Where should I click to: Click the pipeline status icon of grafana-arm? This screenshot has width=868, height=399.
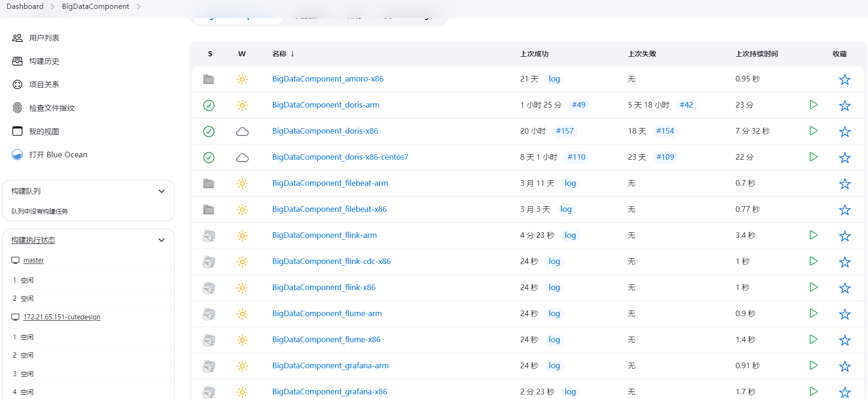pyautogui.click(x=209, y=366)
